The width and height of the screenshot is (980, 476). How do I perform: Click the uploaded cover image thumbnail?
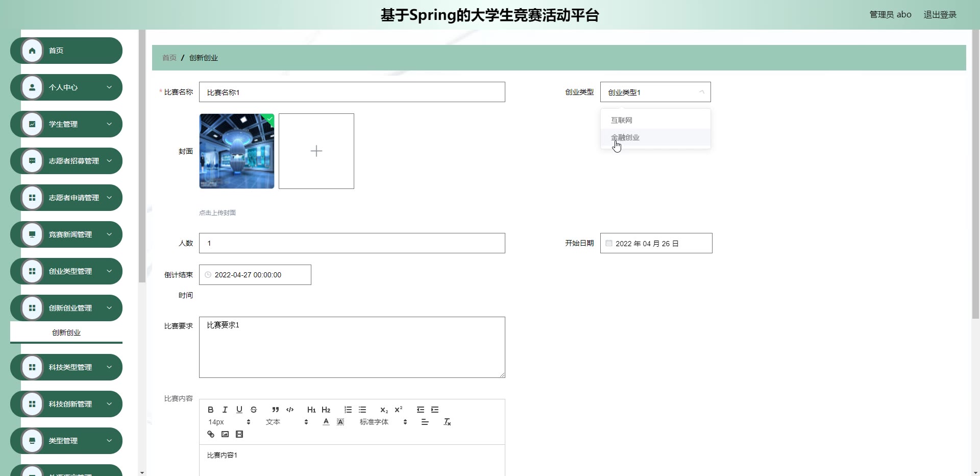coord(237,151)
